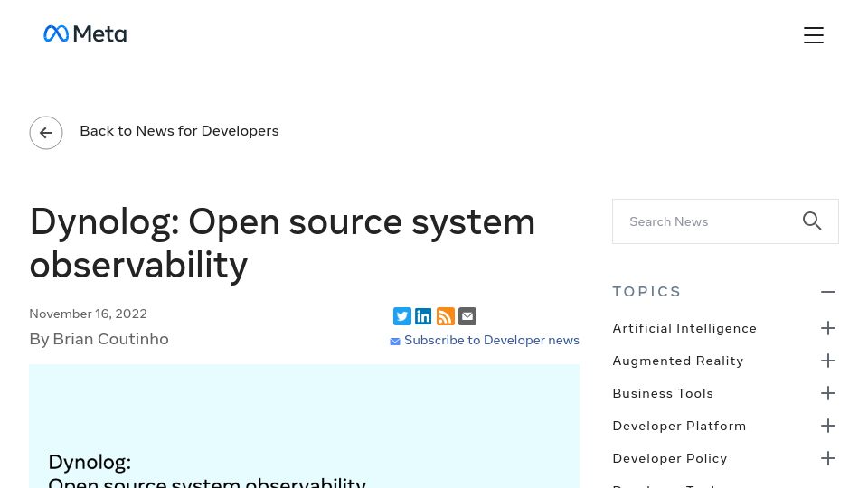Click the date November 16, 2022

point(88,314)
